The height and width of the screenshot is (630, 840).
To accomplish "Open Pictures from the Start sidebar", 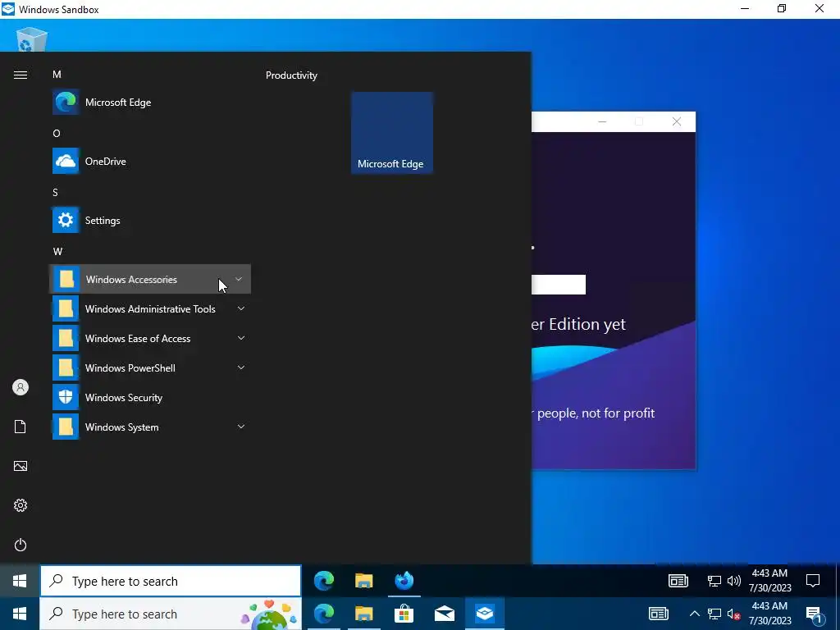I will pos(21,466).
